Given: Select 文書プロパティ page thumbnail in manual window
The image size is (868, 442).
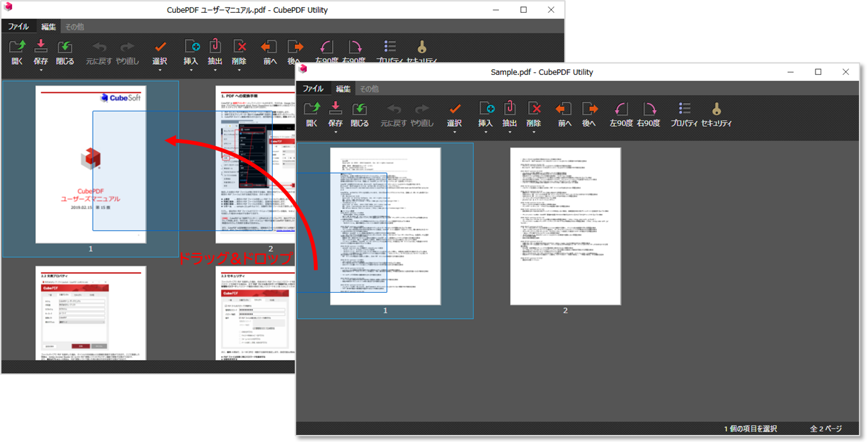Looking at the screenshot, I should point(91,313).
